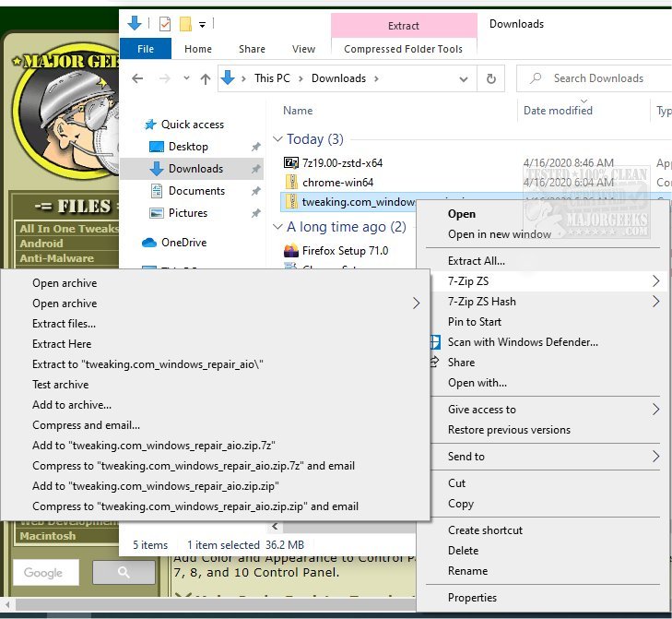Select the 7z19.00-zstd-x64 file
Viewport: 672px width, 619px height.
(342, 163)
